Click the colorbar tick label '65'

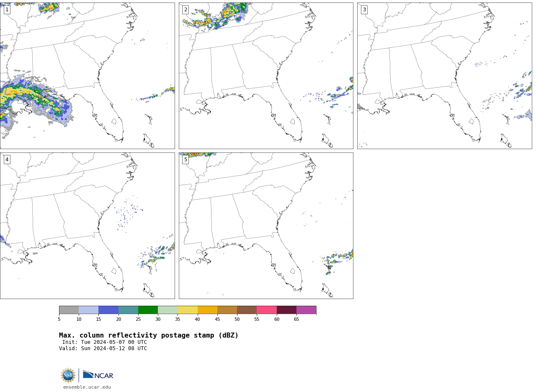[296, 320]
